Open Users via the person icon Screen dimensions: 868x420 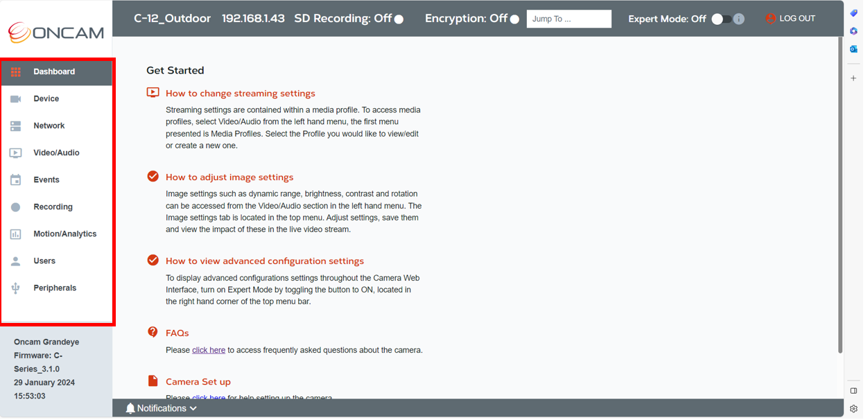pos(15,261)
